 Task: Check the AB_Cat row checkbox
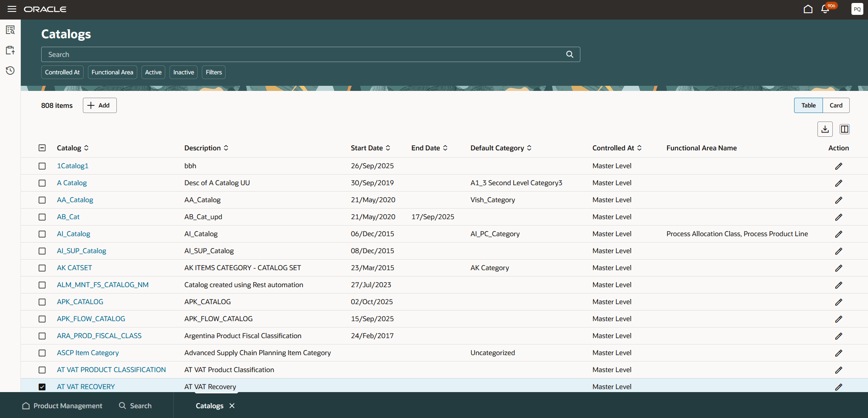click(42, 217)
